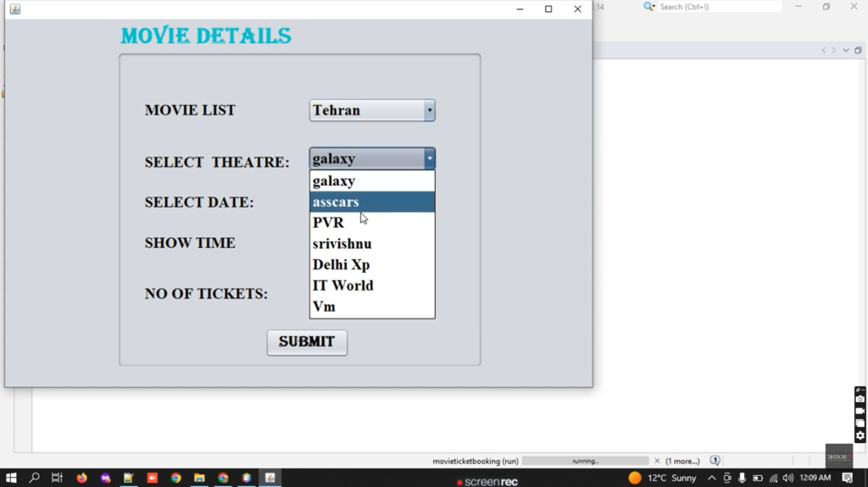Close the Movie Details window
This screenshot has height=487, width=868.
(x=578, y=8)
